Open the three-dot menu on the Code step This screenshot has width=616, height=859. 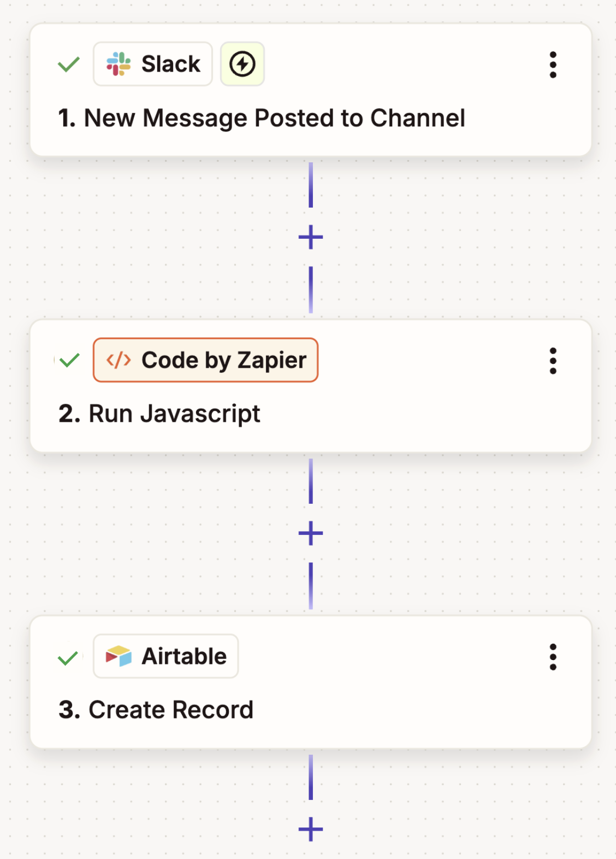pos(553,360)
